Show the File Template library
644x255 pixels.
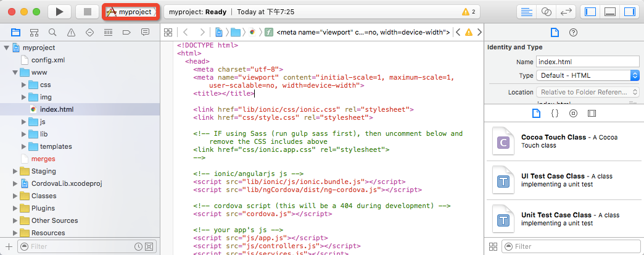point(535,113)
